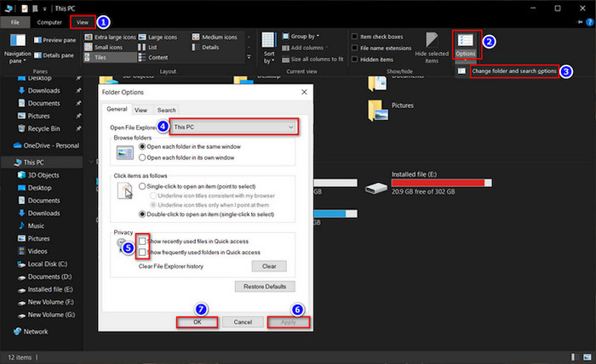Click Hide selected items

[432, 48]
